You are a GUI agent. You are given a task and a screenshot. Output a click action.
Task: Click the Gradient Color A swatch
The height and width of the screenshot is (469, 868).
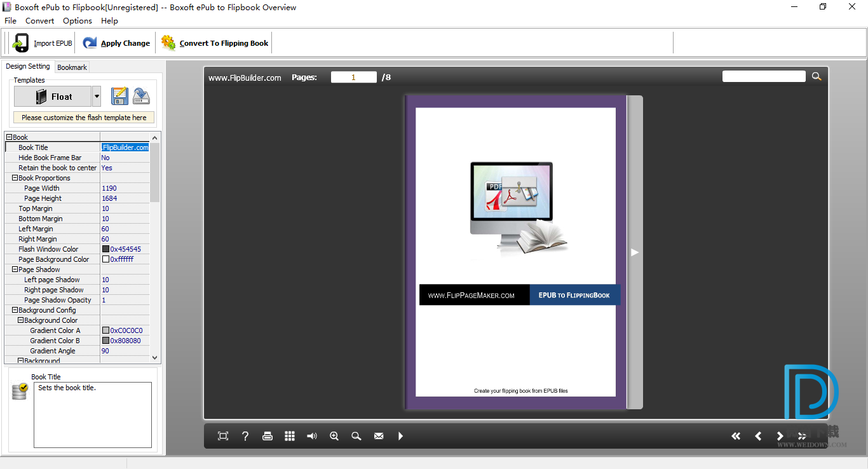105,330
